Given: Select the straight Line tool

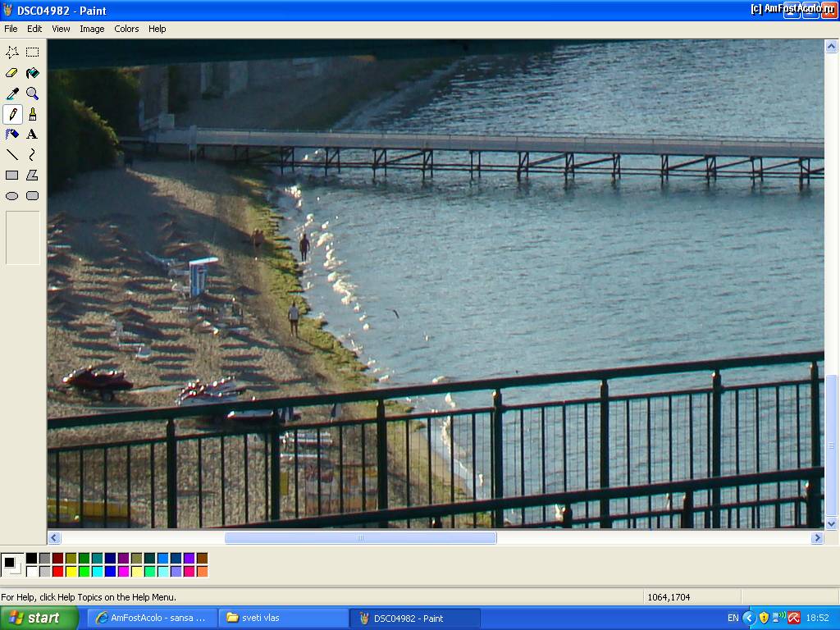Looking at the screenshot, I should [x=12, y=155].
